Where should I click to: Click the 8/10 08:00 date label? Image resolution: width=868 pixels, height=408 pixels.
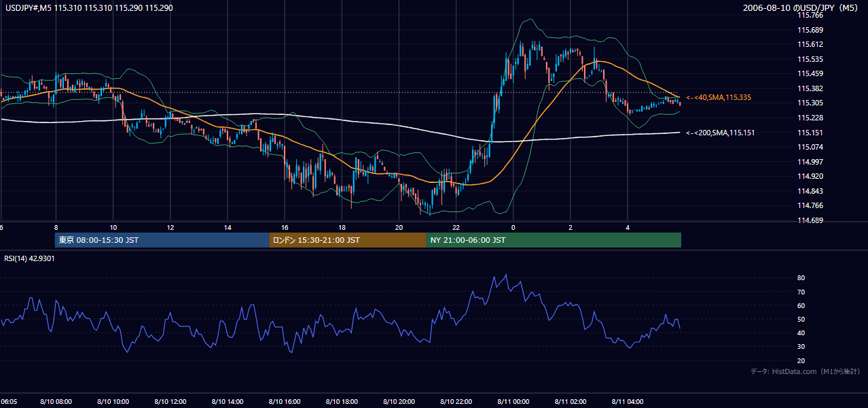point(56,401)
